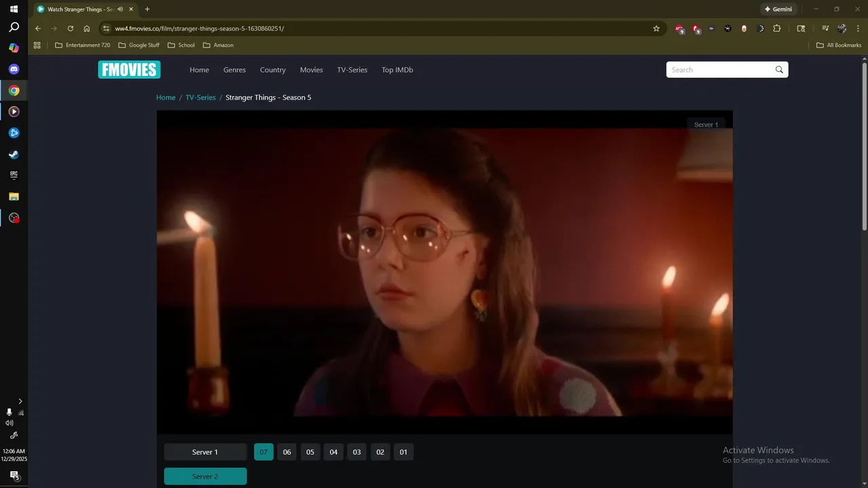
Task: Bookmark this page with star icon
Action: pyautogui.click(x=656, y=28)
